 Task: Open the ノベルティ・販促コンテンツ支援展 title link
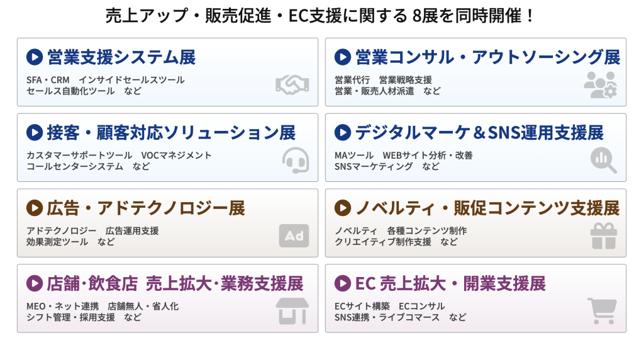(x=487, y=208)
